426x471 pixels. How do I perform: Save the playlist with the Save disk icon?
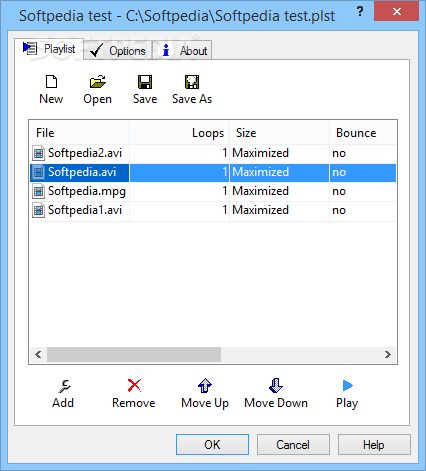point(145,82)
